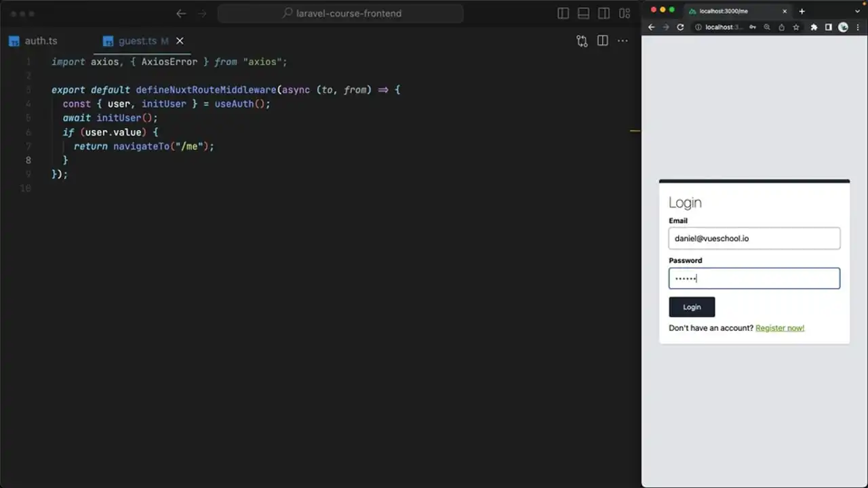Screen dimensions: 868x488
Task: Click the Password input field
Action: 754,279
